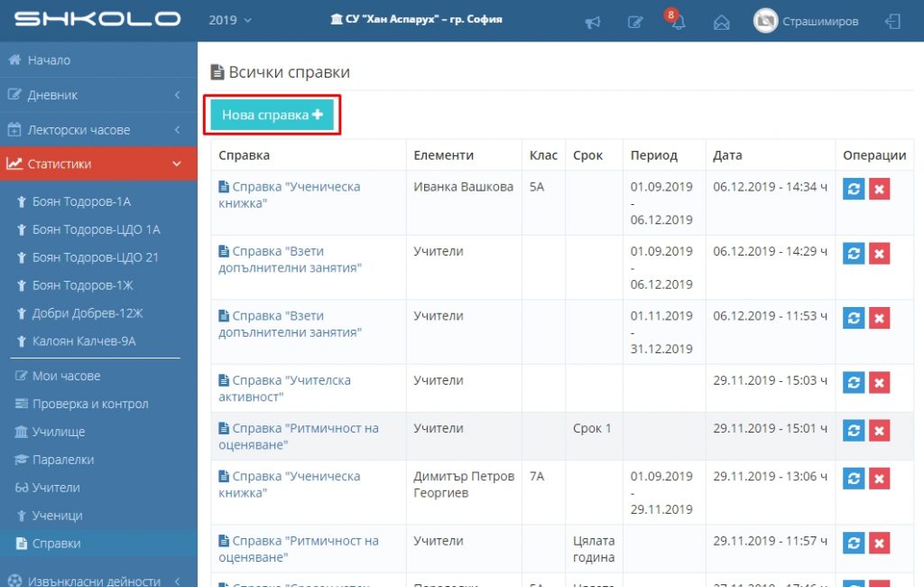Delete report dated 06.12.2019 - 14:29
Image resolution: width=924 pixels, height=587 pixels.
pos(879,254)
